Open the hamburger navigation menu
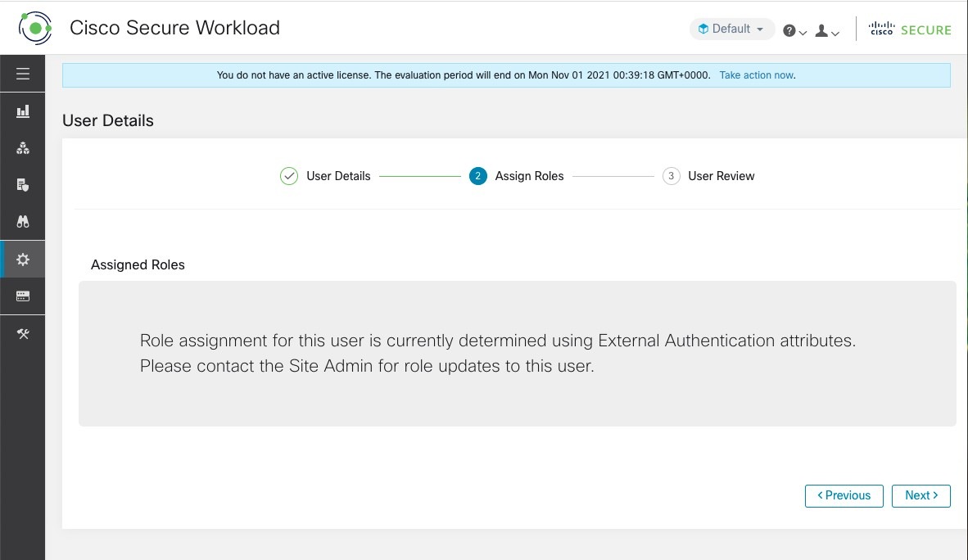The height and width of the screenshot is (560, 968). pos(22,74)
